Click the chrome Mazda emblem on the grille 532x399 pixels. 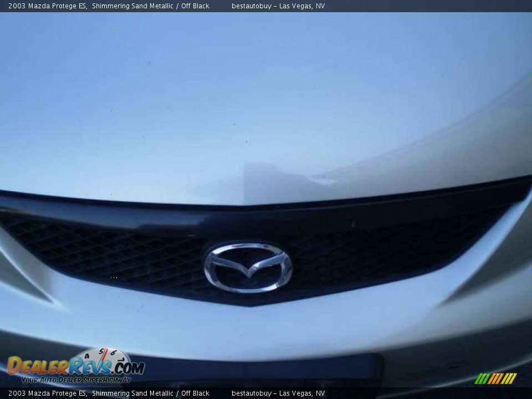pos(248,267)
